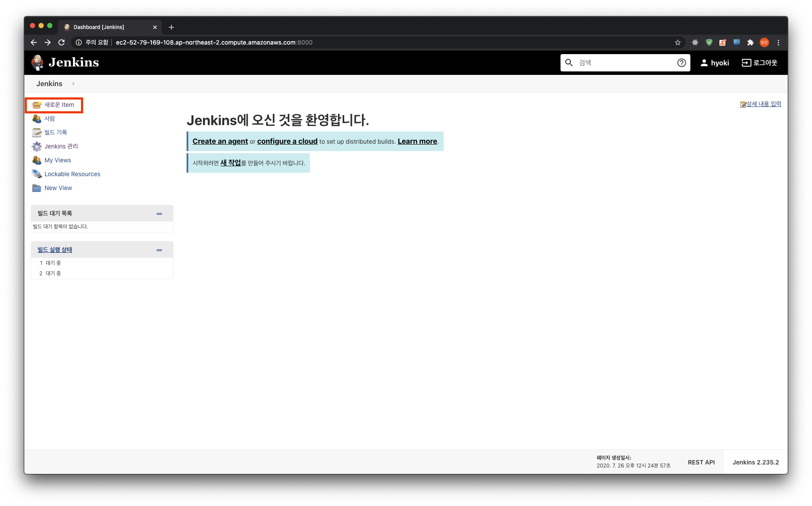Open the Chrome profile avatar
812x506 pixels.
click(x=764, y=42)
